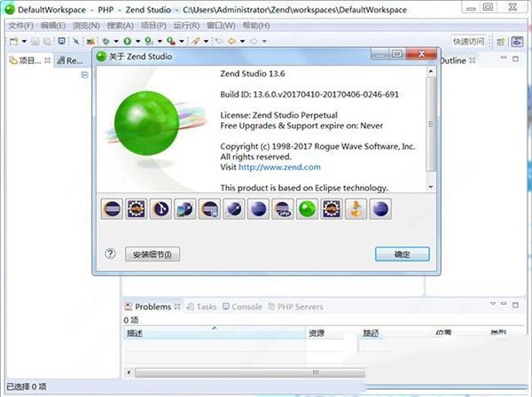
Task: Click the EGit feature icon
Action: (x=160, y=209)
